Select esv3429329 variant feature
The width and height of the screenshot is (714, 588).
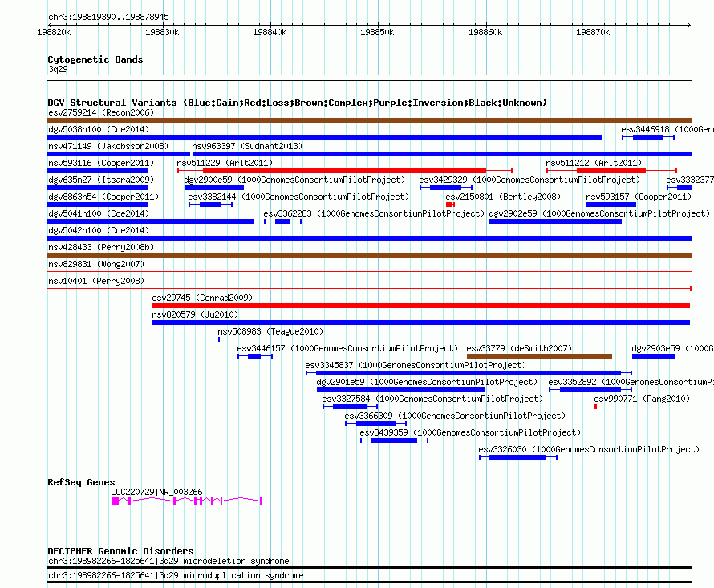[x=446, y=188]
